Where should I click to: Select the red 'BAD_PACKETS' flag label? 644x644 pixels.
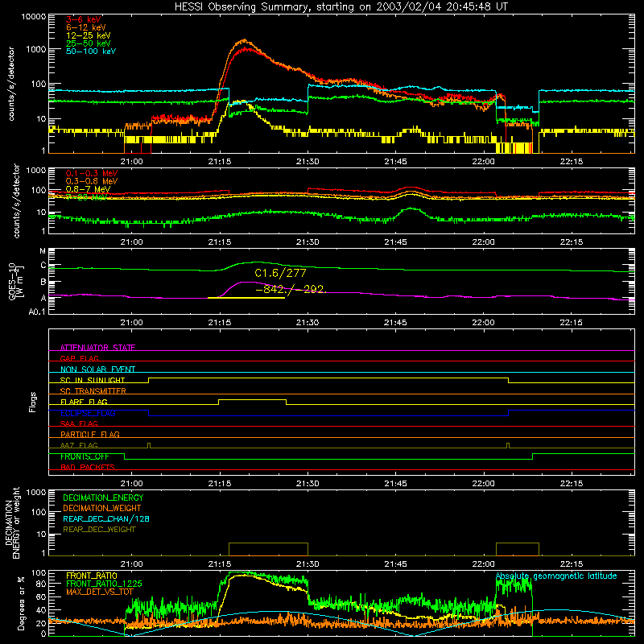point(88,467)
